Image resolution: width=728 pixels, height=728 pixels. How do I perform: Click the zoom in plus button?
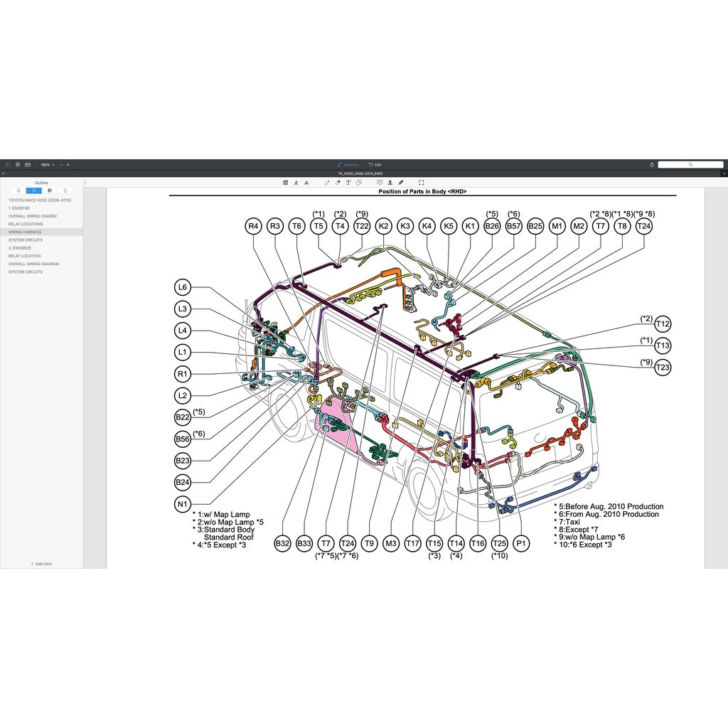click(68, 164)
